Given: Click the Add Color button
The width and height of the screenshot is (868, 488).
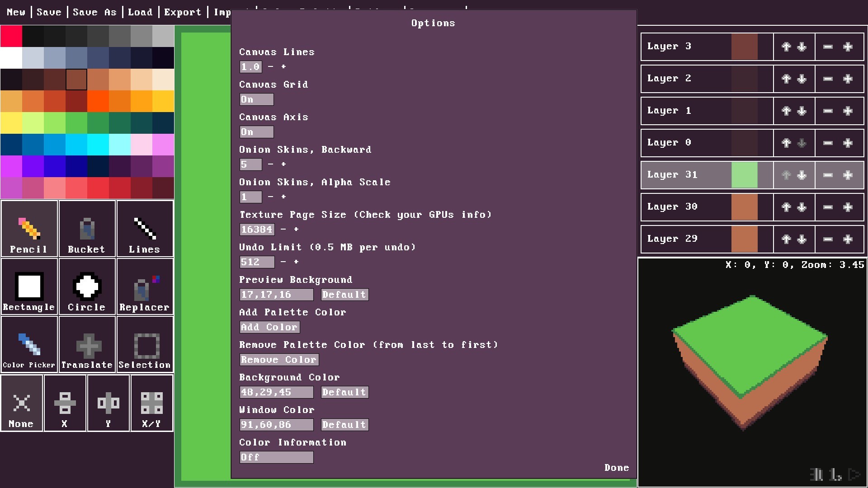Looking at the screenshot, I should point(269,327).
